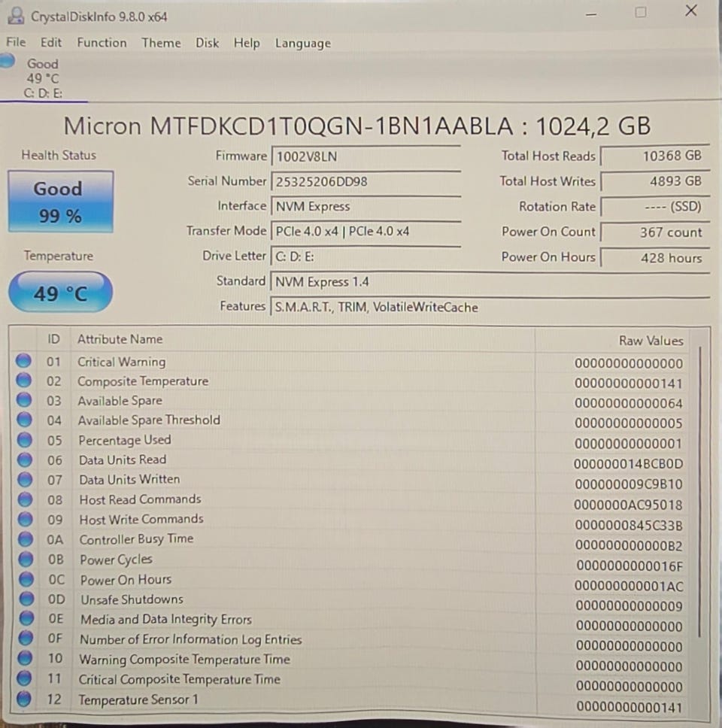Select the Percentage Used attribute name
This screenshot has height=728, width=722.
[x=124, y=440]
